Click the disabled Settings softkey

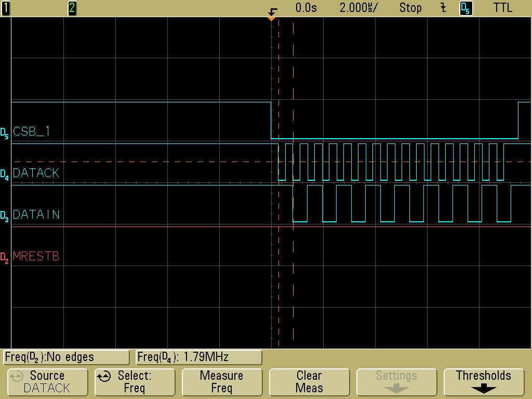click(x=396, y=382)
